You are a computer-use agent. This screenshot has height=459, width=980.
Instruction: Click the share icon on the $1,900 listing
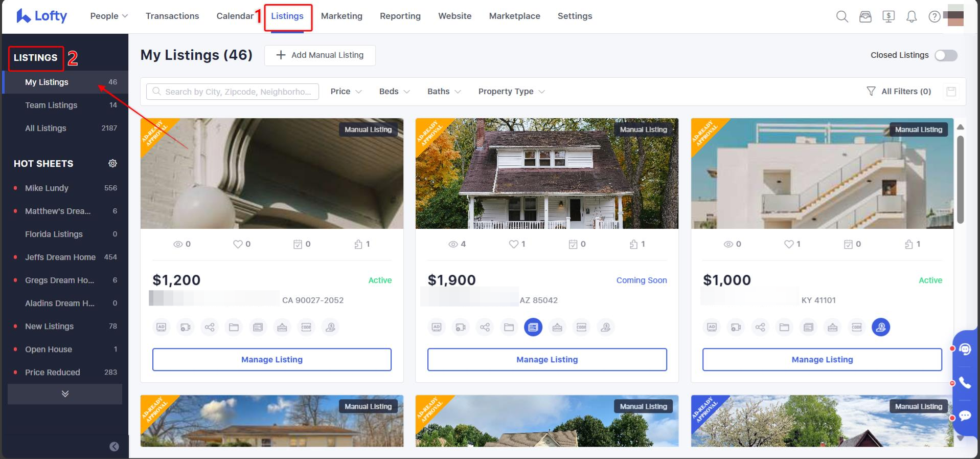point(485,327)
